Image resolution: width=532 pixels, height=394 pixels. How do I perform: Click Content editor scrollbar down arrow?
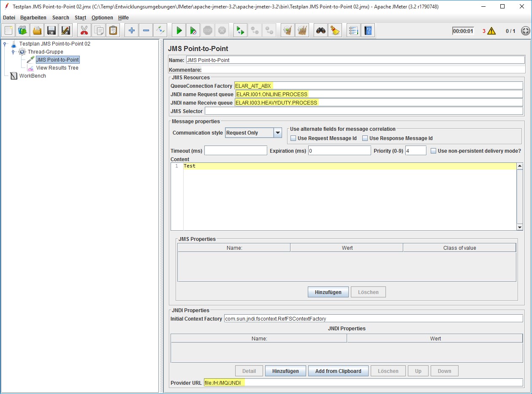pos(520,227)
